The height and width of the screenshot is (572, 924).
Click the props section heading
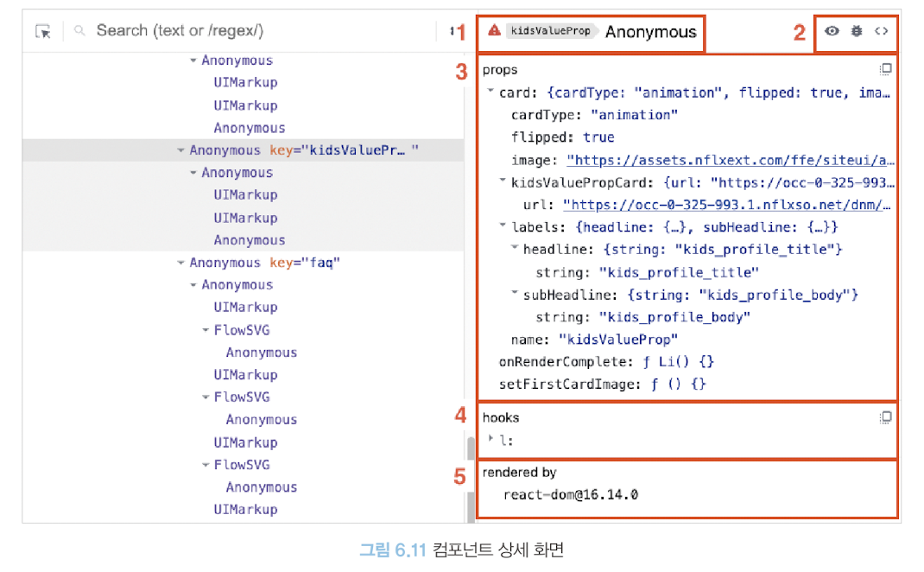(500, 70)
